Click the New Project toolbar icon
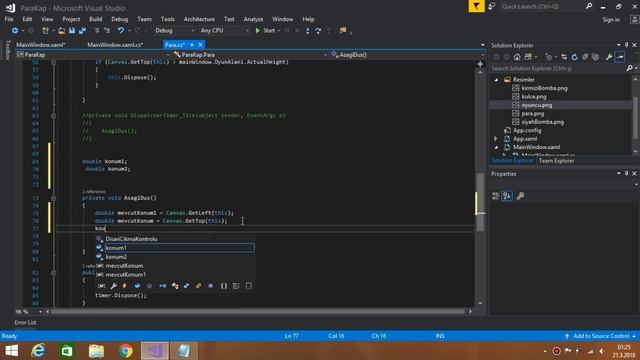 45,31
